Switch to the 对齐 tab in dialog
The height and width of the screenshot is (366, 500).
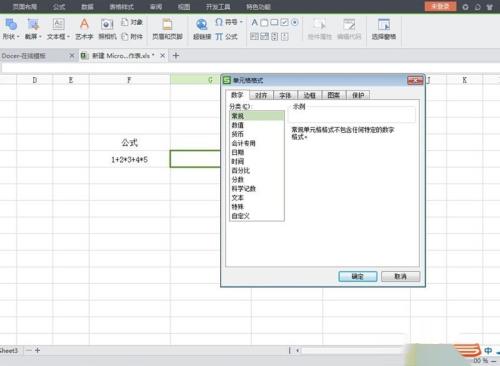coord(261,95)
